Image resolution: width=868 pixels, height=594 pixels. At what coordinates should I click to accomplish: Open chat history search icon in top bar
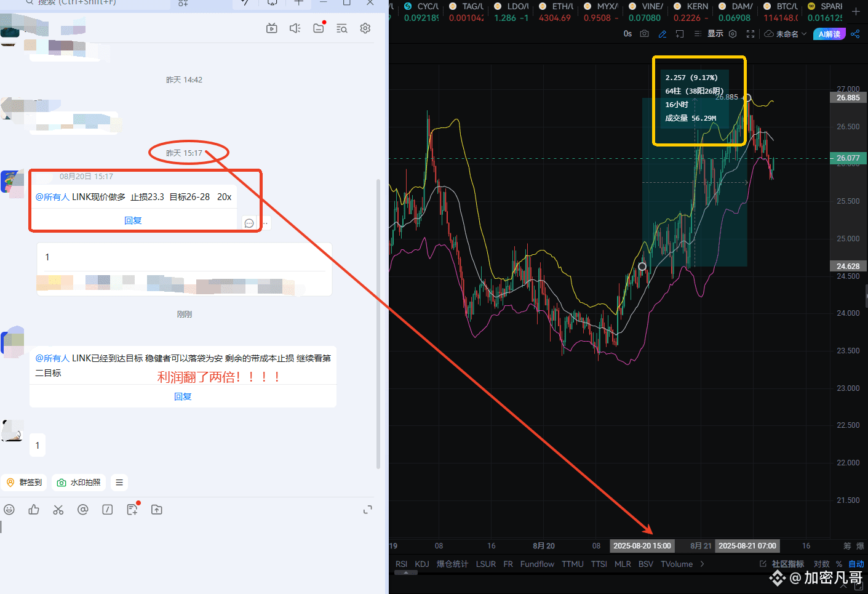[341, 28]
